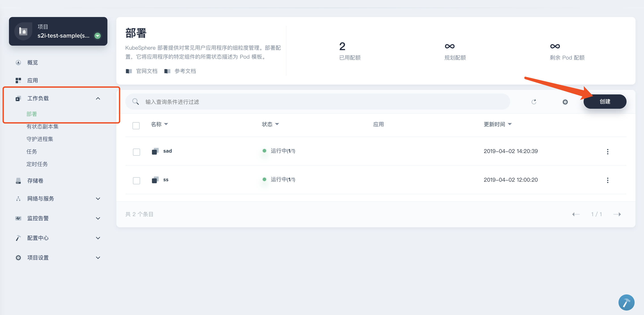The width and height of the screenshot is (644, 315).
Task: Select 定时任务 in the sidebar
Action: [37, 164]
